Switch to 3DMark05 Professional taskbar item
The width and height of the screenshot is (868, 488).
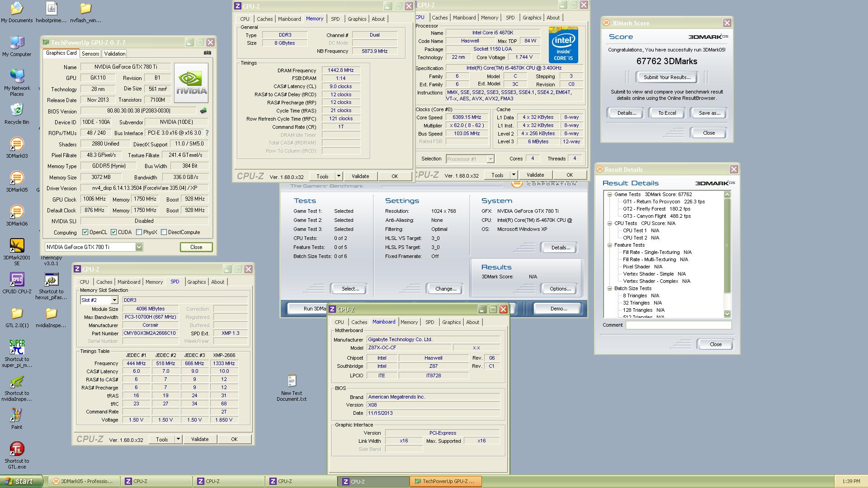84,481
